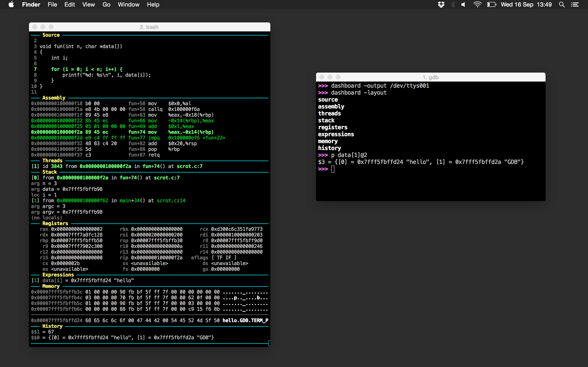Open the Go menu
Image resolution: width=588 pixels, height=367 pixels.
(x=106, y=4)
